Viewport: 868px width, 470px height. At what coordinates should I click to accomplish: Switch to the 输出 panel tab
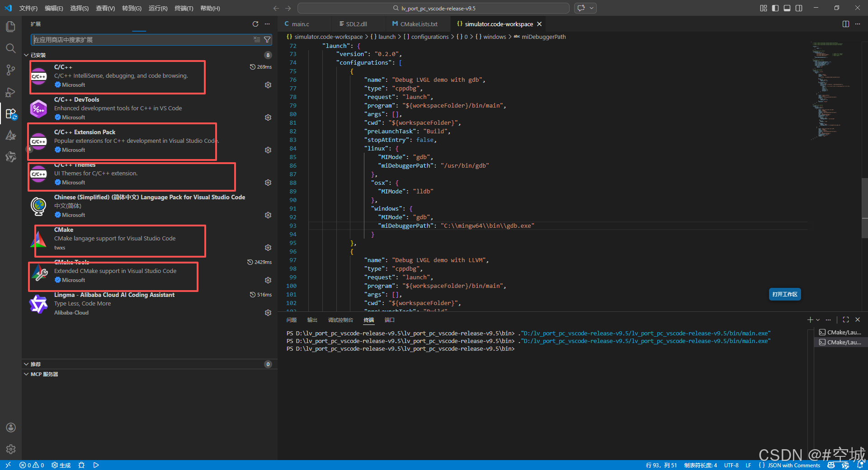tap(312, 320)
